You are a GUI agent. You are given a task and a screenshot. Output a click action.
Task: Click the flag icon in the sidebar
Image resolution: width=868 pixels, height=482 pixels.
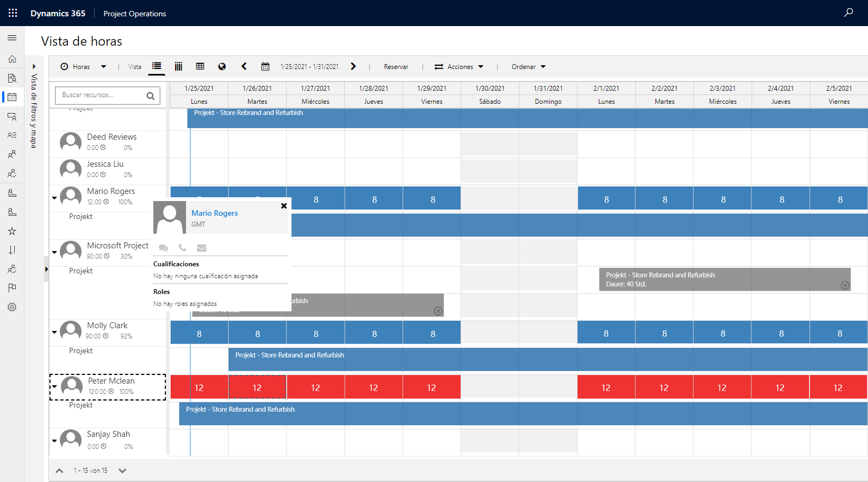coord(12,288)
